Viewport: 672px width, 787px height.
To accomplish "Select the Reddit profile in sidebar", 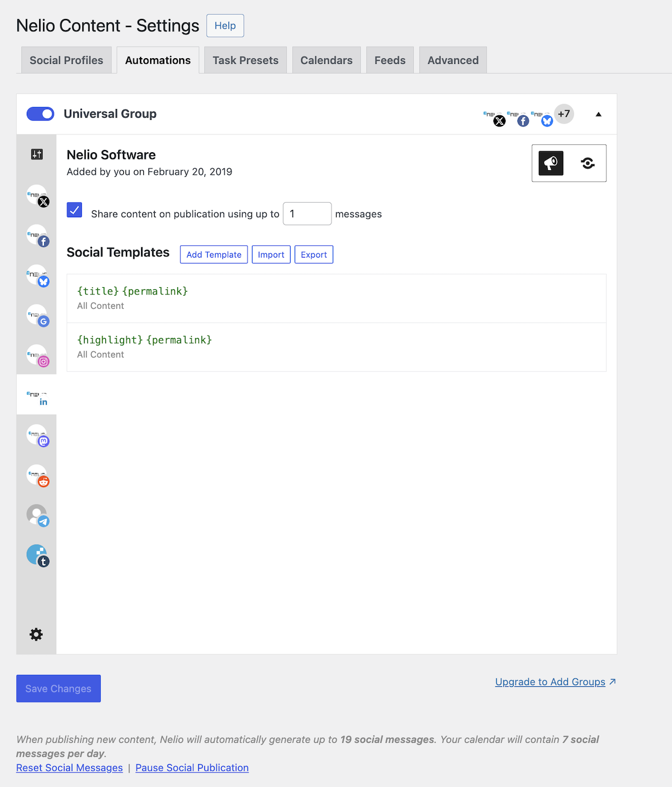I will (x=38, y=475).
